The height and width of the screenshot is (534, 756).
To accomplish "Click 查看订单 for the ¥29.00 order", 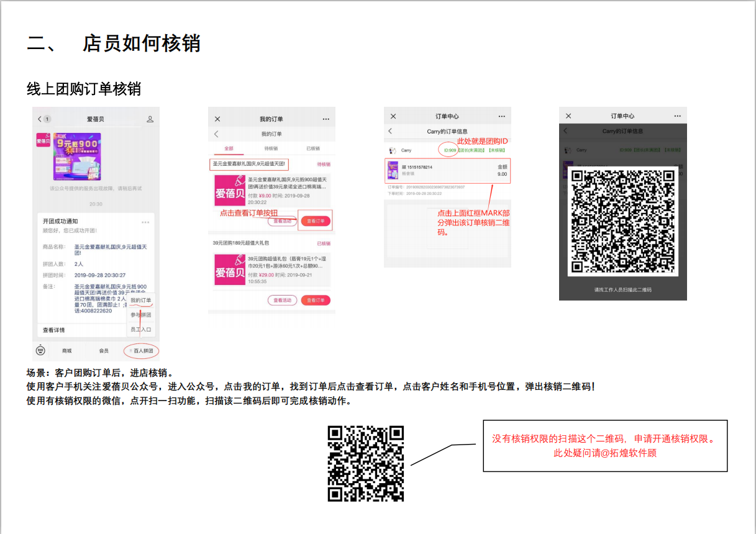I will click(x=316, y=301).
